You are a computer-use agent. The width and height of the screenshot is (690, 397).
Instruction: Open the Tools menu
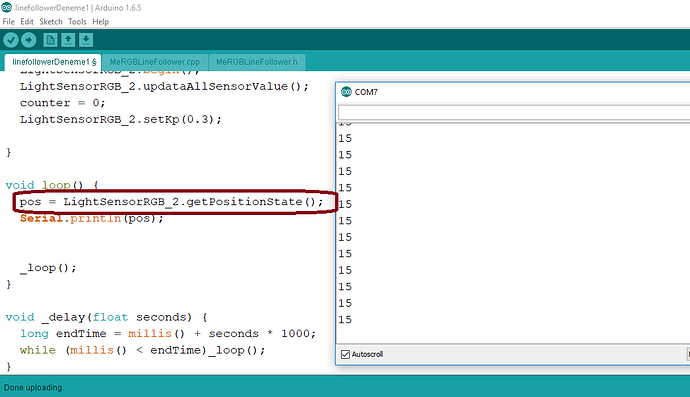77,22
